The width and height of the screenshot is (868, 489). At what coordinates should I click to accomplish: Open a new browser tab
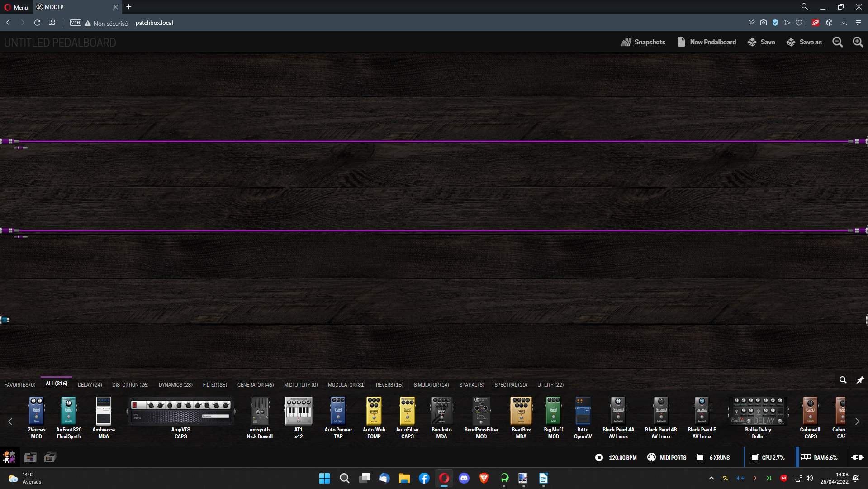pos(129,7)
